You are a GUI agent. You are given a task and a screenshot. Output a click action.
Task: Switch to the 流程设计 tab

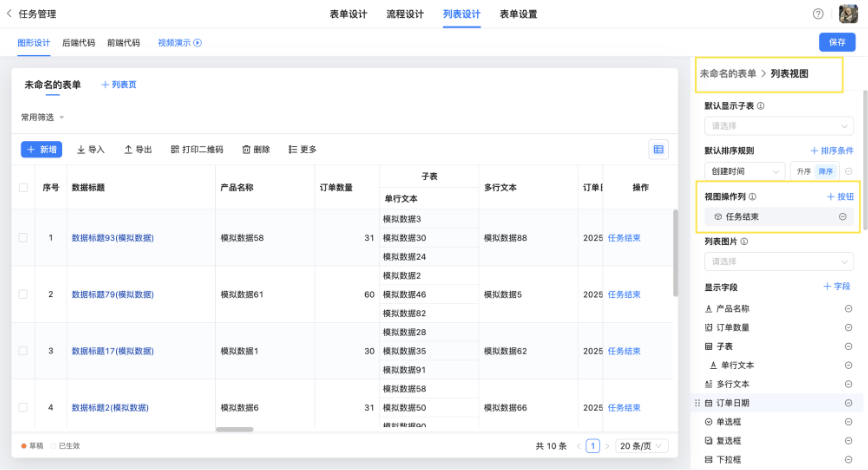(x=405, y=14)
